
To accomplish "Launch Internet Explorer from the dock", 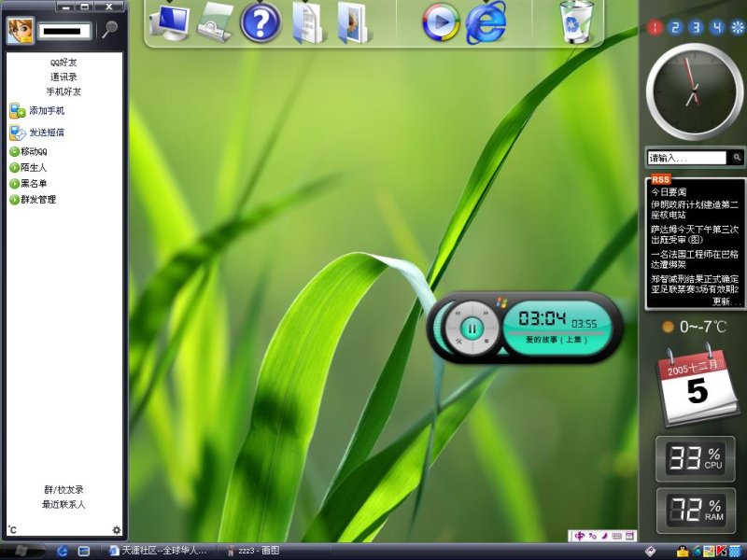I will pyautogui.click(x=486, y=22).
